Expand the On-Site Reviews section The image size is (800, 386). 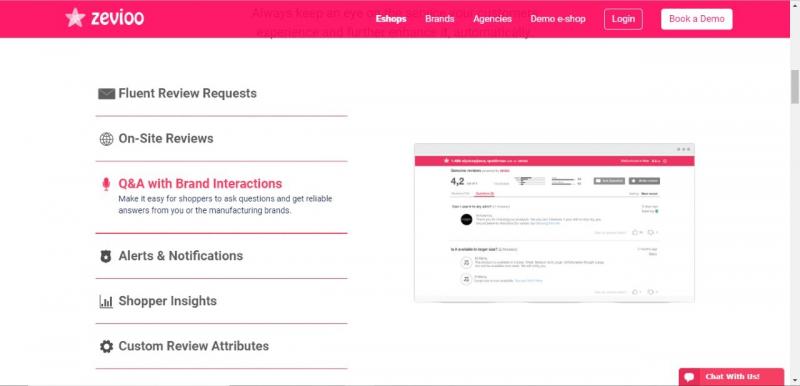(x=166, y=139)
